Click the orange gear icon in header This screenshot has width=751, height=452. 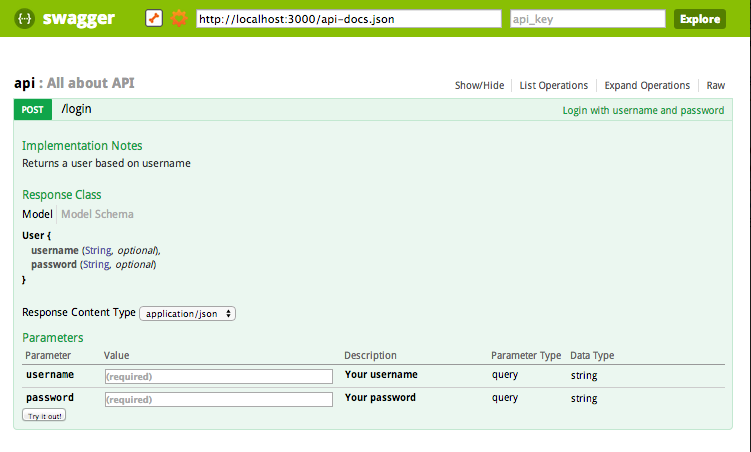(x=179, y=19)
